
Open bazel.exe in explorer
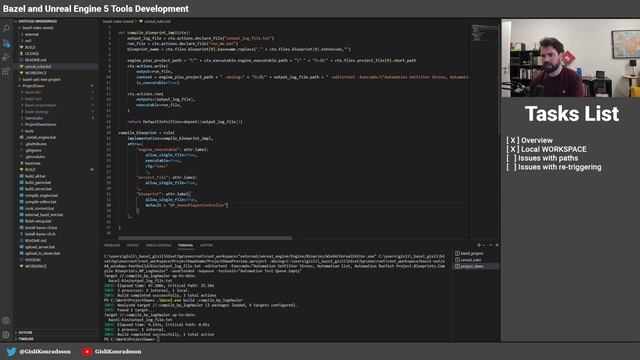coord(33,163)
